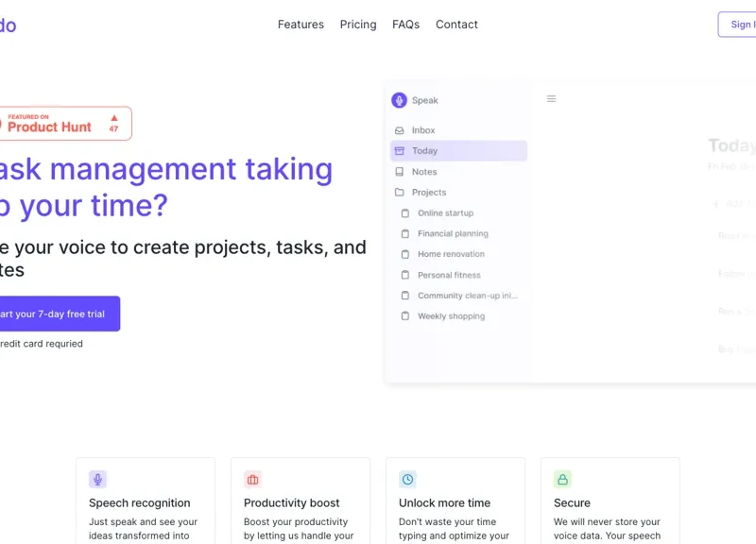Open the Features navigation link
756x544 pixels.
point(301,25)
